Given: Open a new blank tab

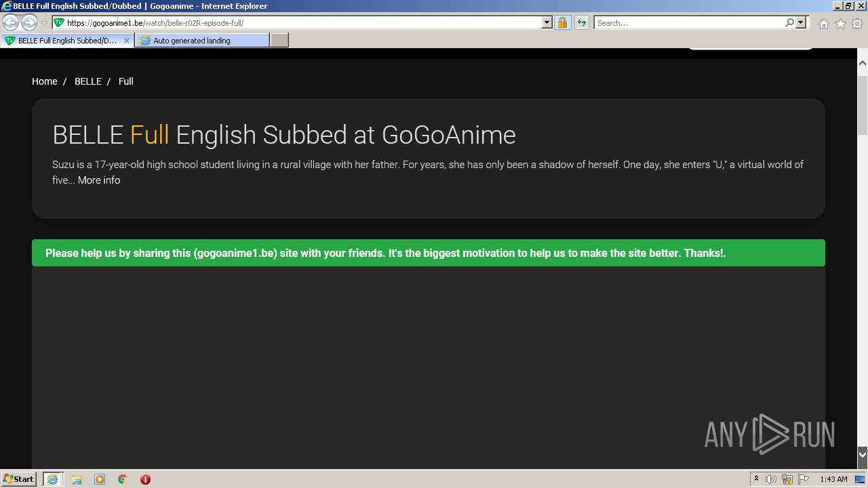Looking at the screenshot, I should pos(279,41).
